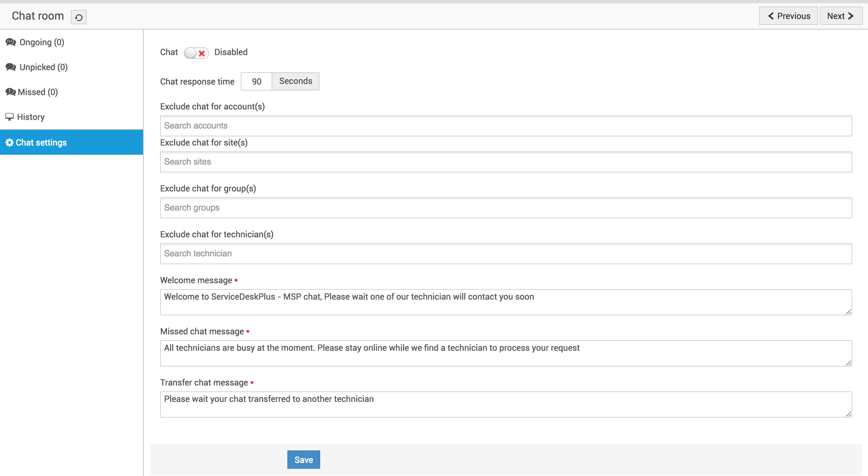Click the Missed chats bubble icon
The image size is (868, 476).
(x=10, y=92)
